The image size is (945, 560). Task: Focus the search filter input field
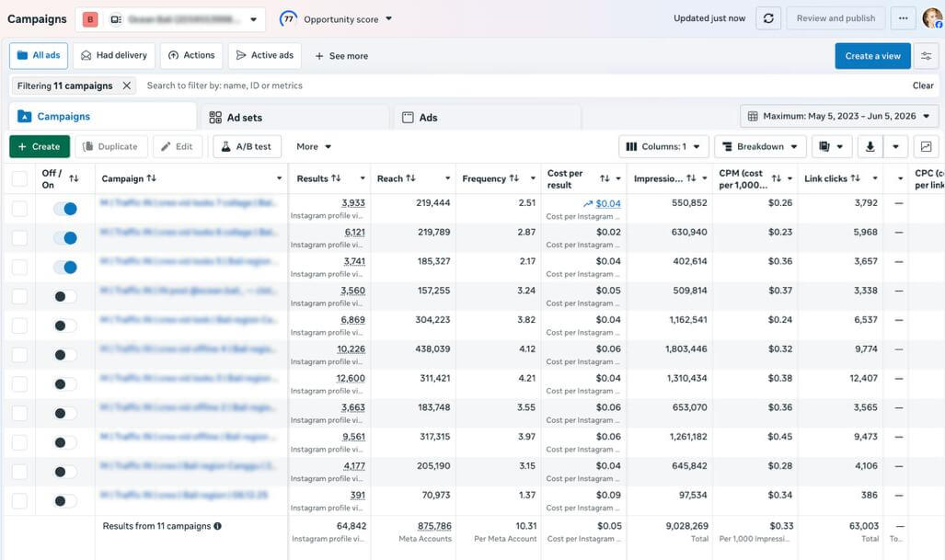[524, 86]
